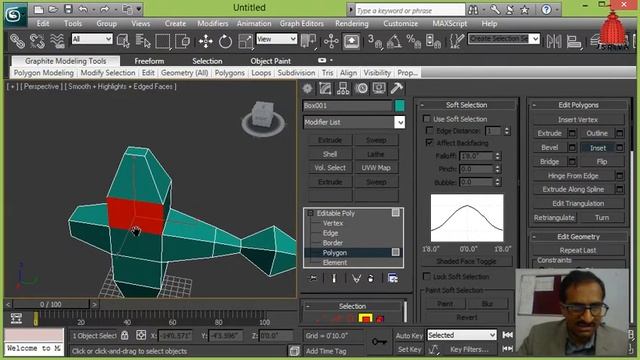
Task: Click the Box001 object color swatch
Action: pyautogui.click(x=400, y=106)
